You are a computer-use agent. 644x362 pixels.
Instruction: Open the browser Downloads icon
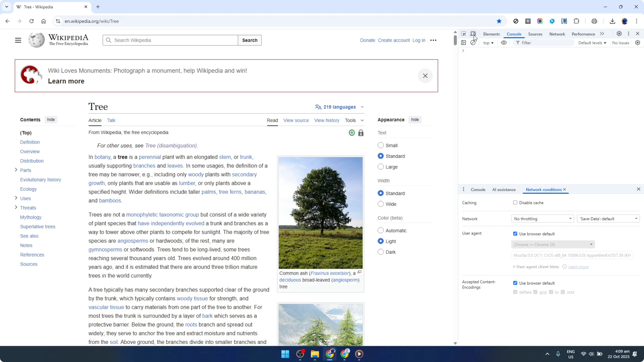[x=612, y=21]
